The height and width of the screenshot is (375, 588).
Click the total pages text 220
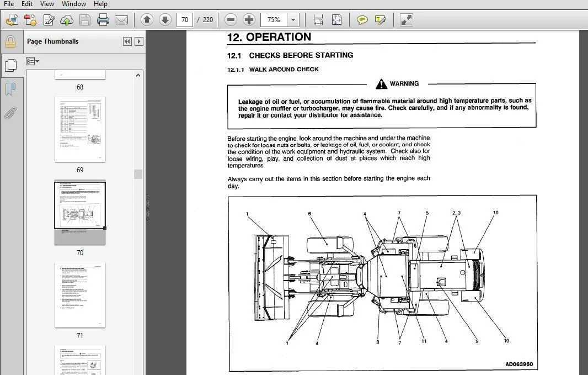tap(208, 19)
